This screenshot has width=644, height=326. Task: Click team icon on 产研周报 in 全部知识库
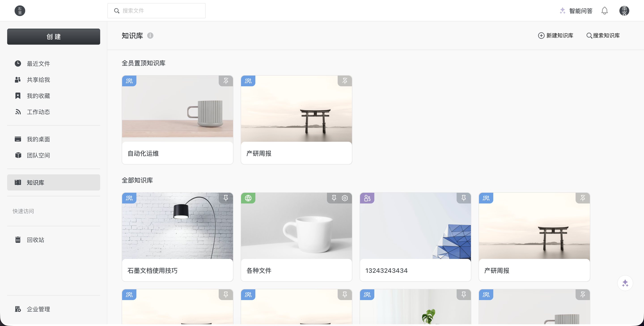486,198
